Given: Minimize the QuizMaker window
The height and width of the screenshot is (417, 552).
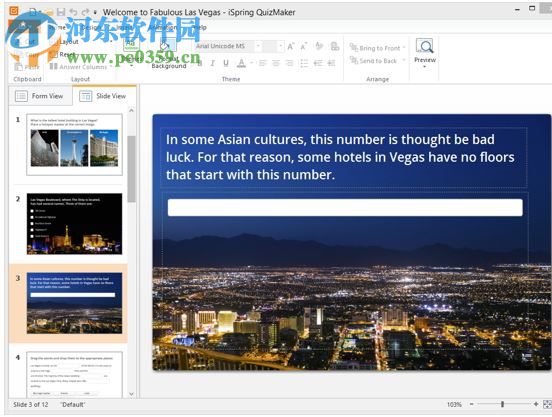Looking at the screenshot, I should pyautogui.click(x=517, y=10).
